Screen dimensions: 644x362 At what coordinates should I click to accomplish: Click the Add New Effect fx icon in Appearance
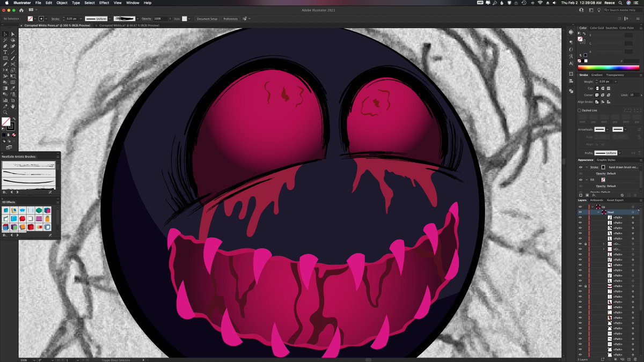(594, 195)
